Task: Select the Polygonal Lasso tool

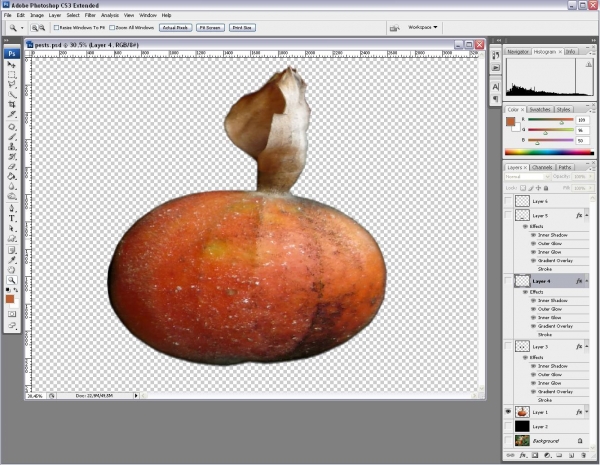Action: pos(12,85)
